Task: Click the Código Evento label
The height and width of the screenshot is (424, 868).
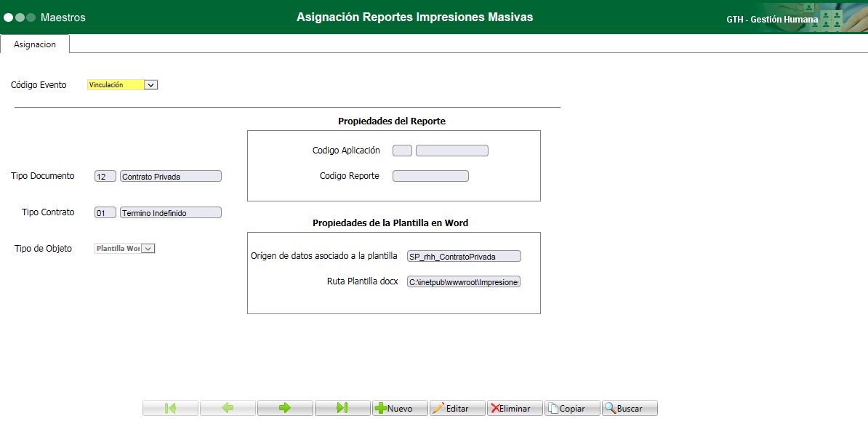Action: (39, 85)
